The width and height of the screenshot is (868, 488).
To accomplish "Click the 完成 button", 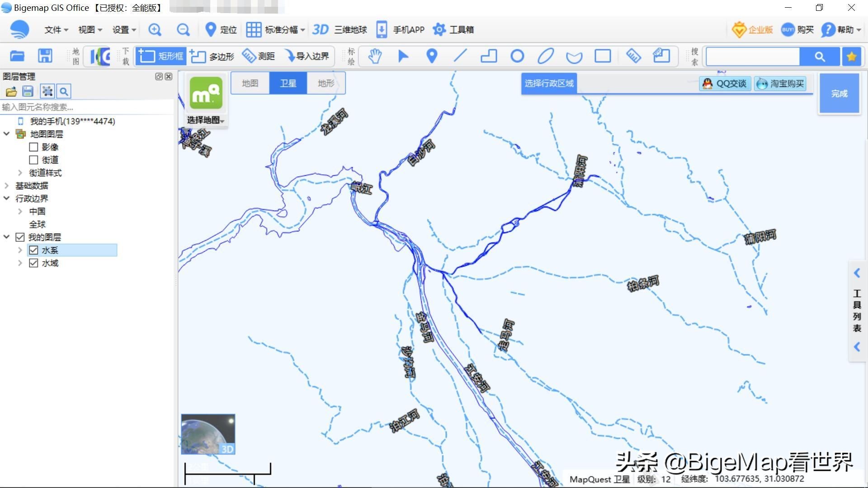I will (839, 94).
